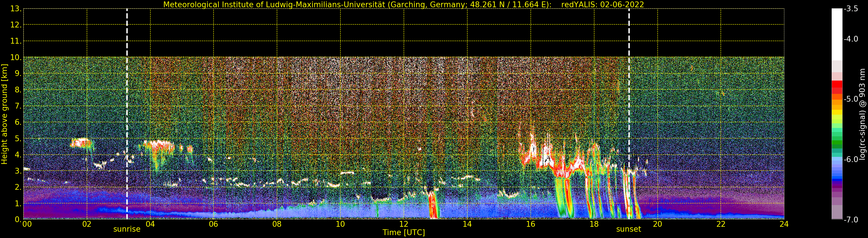This screenshot has height=238, width=868.
Task: Click the y-axis tick label '5.'
Action: [x=18, y=138]
